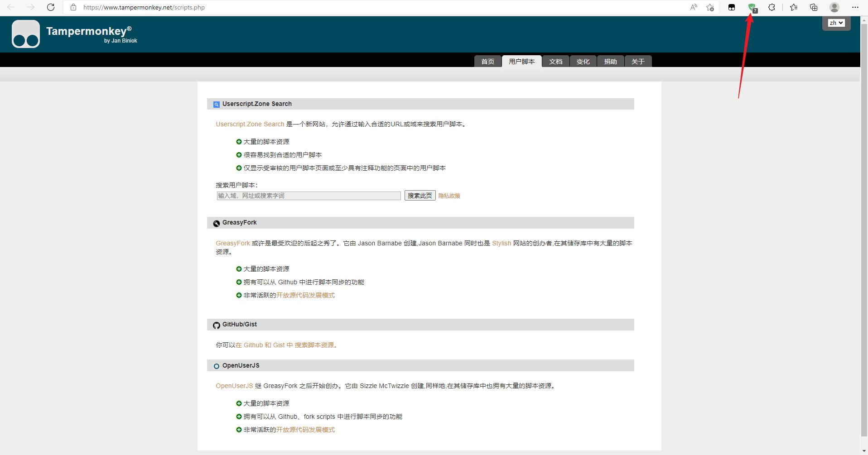Image resolution: width=868 pixels, height=455 pixels.
Task: Open the 关于 tab
Action: (638, 61)
